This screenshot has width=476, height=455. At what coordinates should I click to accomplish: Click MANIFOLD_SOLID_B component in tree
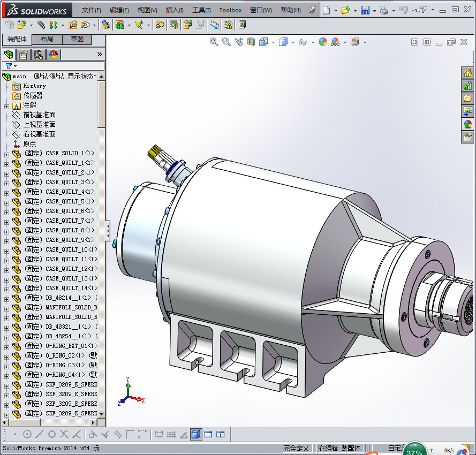click(x=71, y=307)
